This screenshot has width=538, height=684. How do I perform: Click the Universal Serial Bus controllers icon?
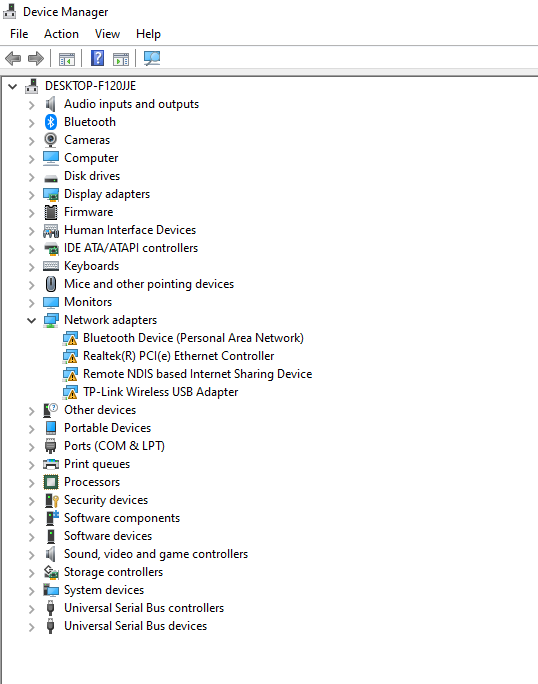51,608
